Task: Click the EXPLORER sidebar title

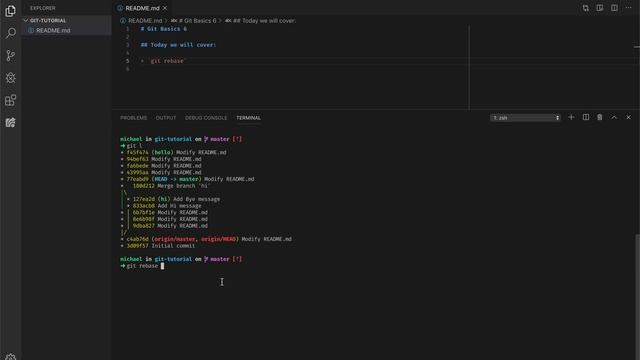Action: point(42,8)
